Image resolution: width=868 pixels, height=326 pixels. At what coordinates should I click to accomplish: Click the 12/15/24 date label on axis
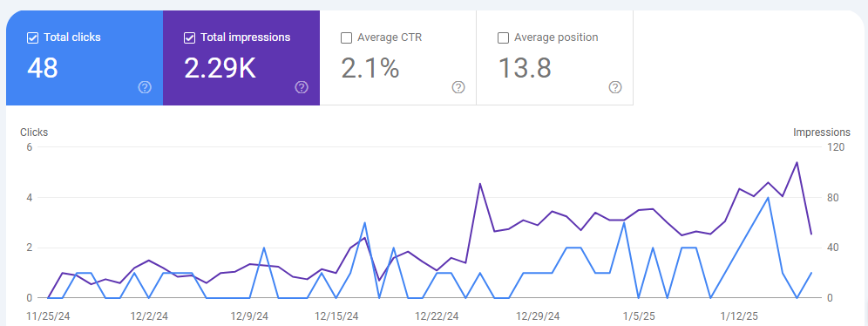click(x=336, y=316)
